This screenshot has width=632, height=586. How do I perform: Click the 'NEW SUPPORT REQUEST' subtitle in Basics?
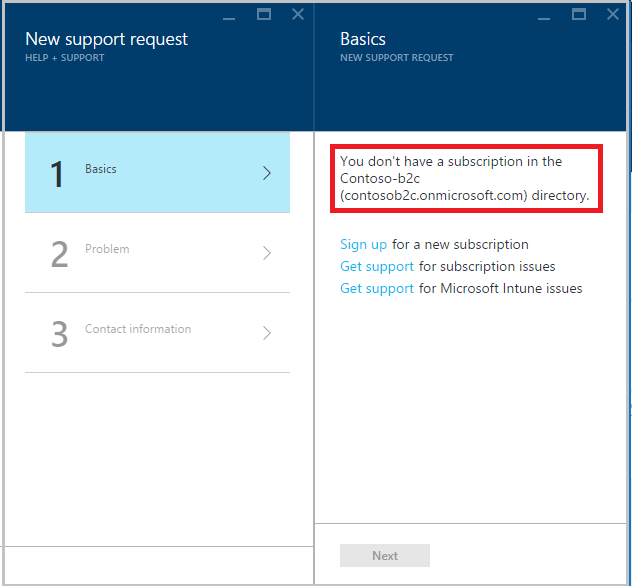coord(397,58)
